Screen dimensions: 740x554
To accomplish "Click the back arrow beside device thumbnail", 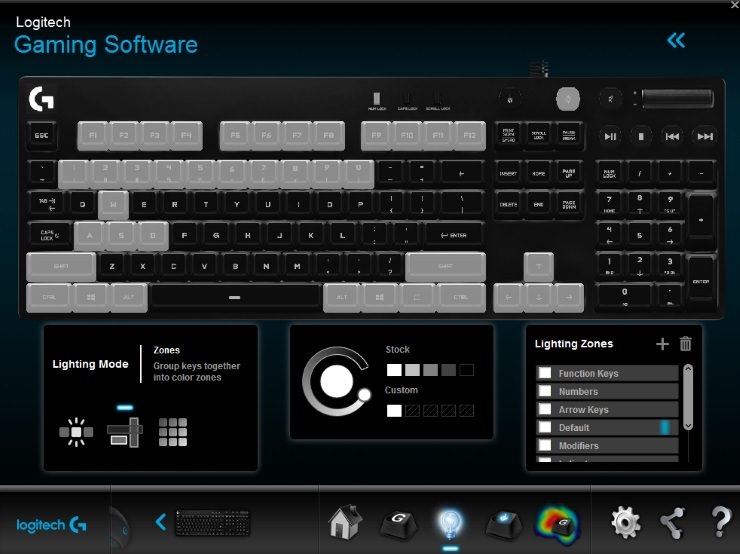I will [x=161, y=522].
